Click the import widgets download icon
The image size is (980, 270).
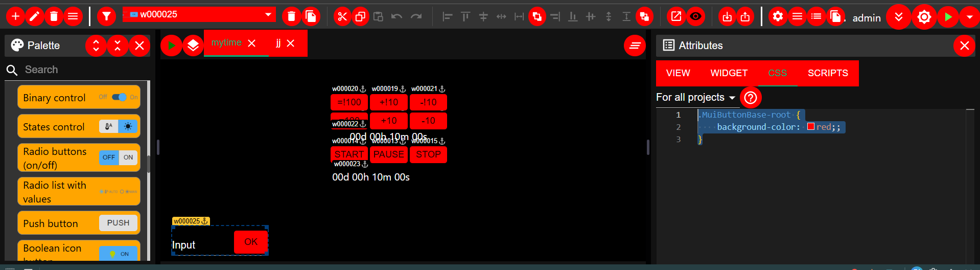coord(727,16)
